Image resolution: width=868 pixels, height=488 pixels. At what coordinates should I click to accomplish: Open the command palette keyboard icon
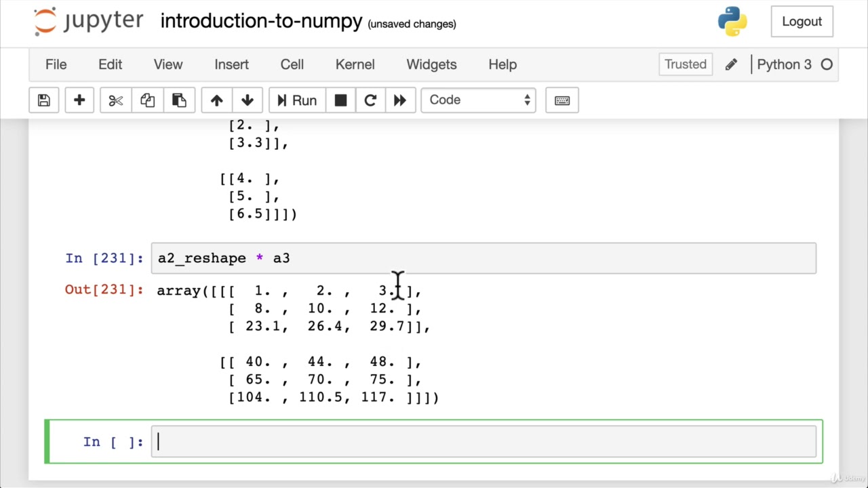562,100
